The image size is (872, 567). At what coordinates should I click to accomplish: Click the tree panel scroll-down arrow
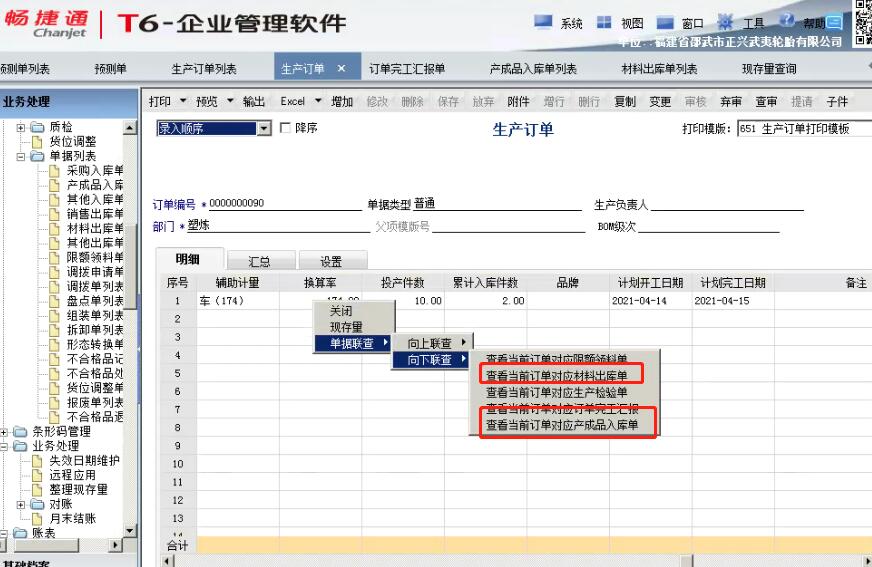[x=130, y=530]
